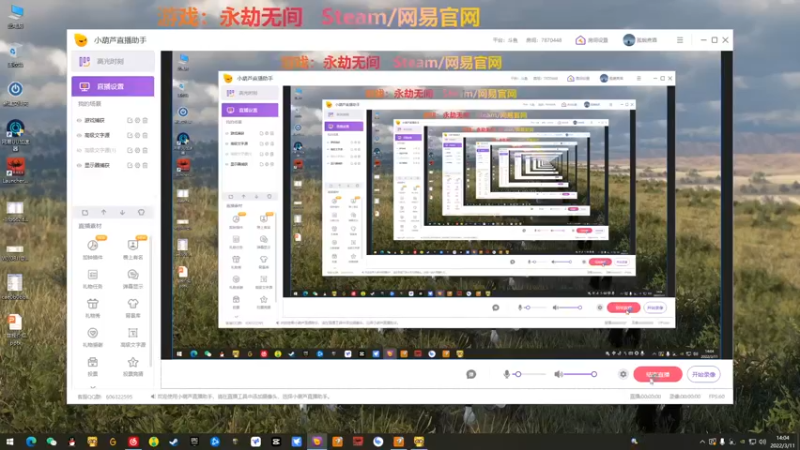The width and height of the screenshot is (800, 450).
Task: Toggle visibility of 游戏捕获 source
Action: pos(79,120)
